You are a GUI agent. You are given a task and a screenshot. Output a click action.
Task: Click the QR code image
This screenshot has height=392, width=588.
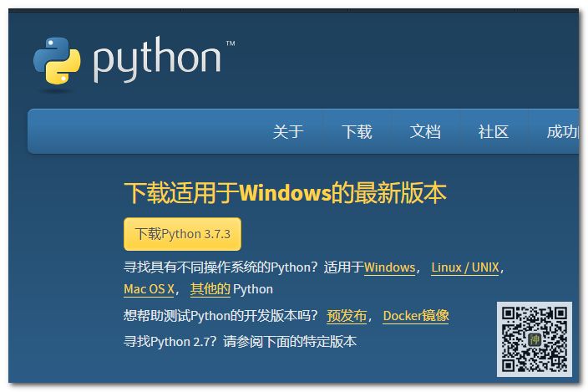pos(535,339)
